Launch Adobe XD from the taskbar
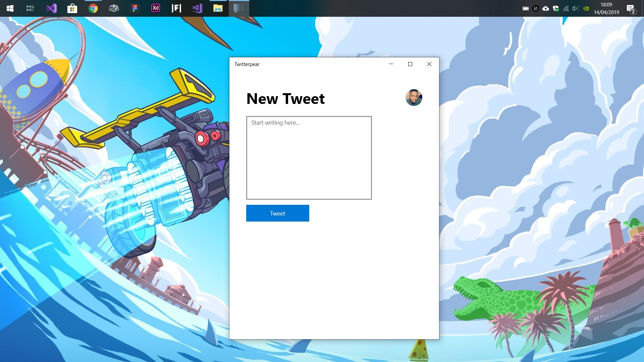The image size is (644, 362). pyautogui.click(x=156, y=8)
